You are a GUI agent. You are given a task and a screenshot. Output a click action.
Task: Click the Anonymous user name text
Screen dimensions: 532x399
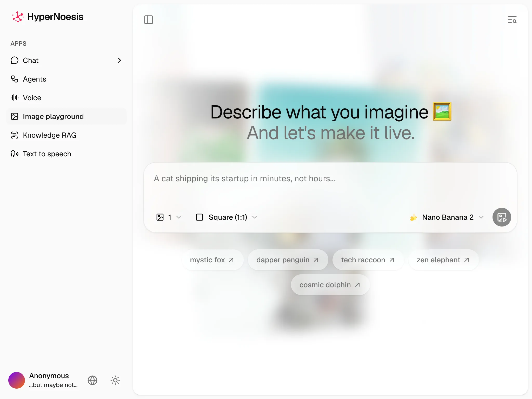(x=49, y=376)
